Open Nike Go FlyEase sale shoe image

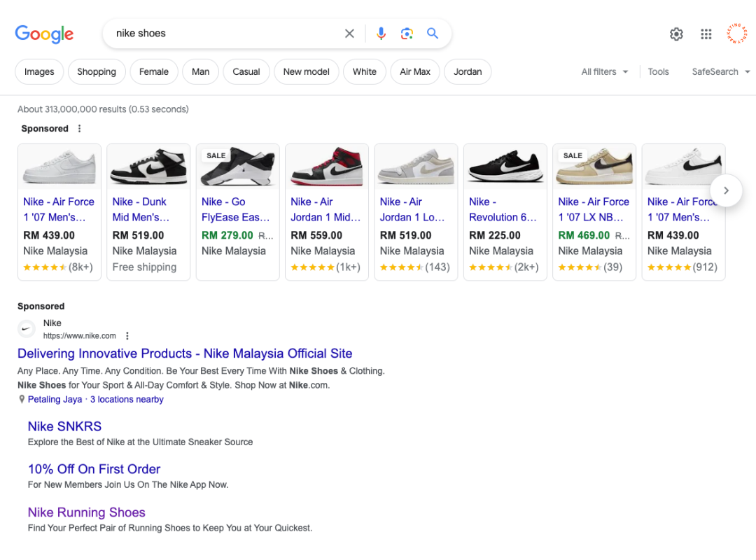click(238, 167)
